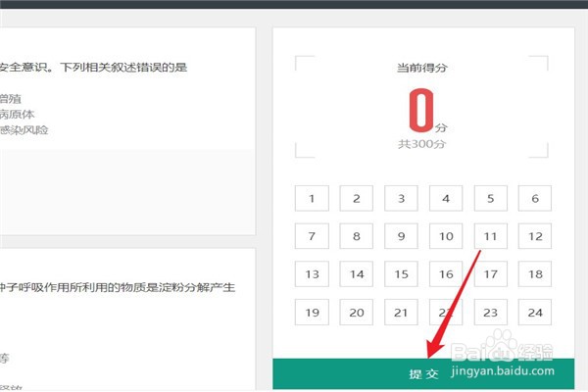Choose the answer option ending 感染风险
588x392 pixels.
tap(24, 130)
